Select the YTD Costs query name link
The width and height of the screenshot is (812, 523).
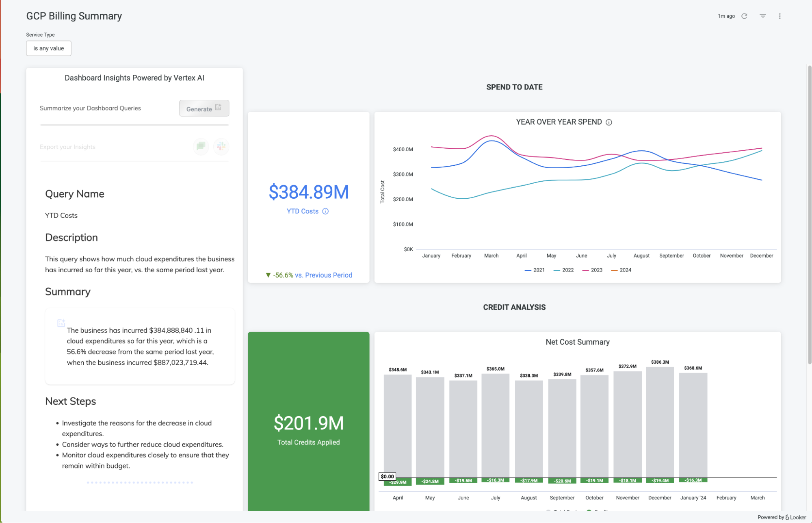tap(62, 215)
